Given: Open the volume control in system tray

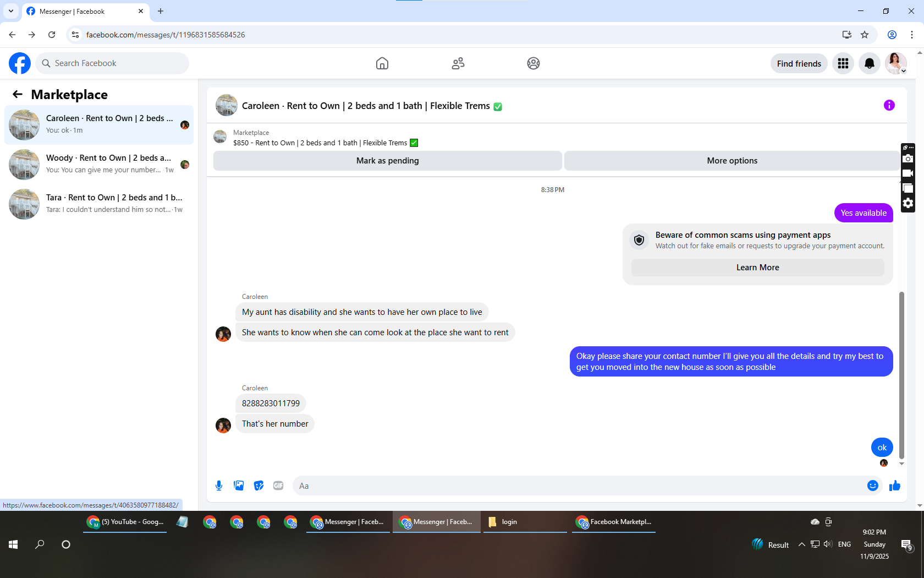Looking at the screenshot, I should coord(828,544).
